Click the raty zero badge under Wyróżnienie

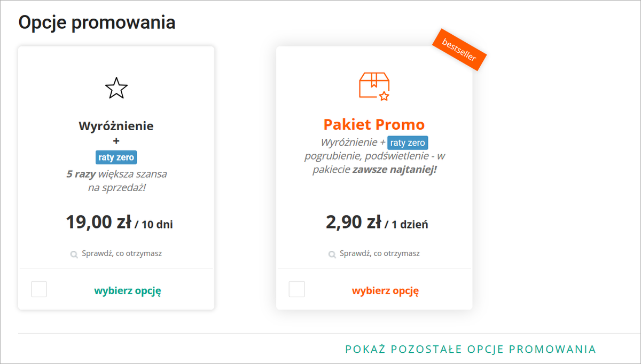tap(116, 157)
